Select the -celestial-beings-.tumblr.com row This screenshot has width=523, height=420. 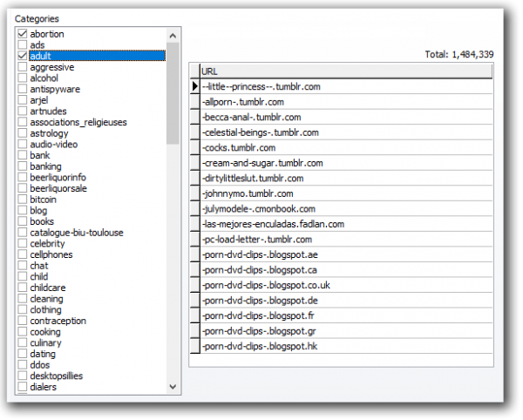point(346,132)
